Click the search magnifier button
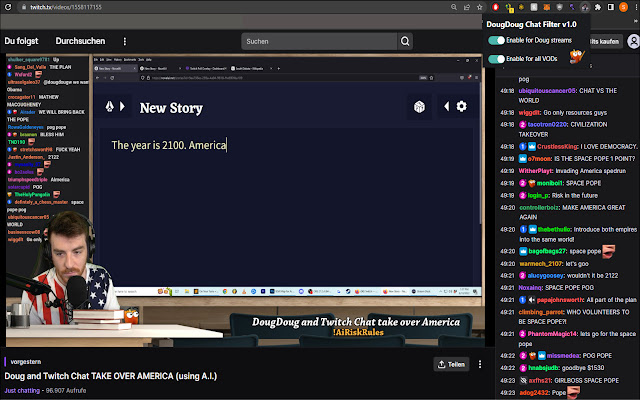The image size is (640, 400). (x=405, y=41)
